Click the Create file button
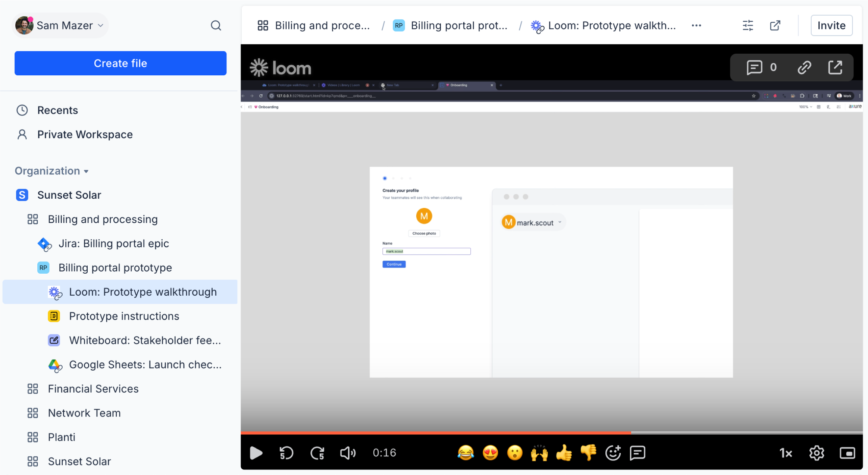This screenshot has height=475, width=868. tap(120, 63)
